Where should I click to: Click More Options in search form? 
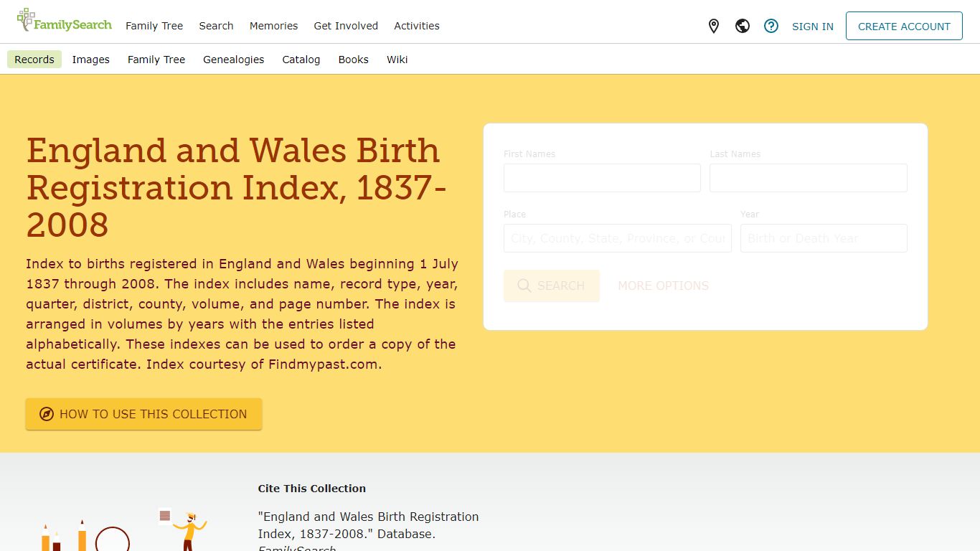coord(664,286)
